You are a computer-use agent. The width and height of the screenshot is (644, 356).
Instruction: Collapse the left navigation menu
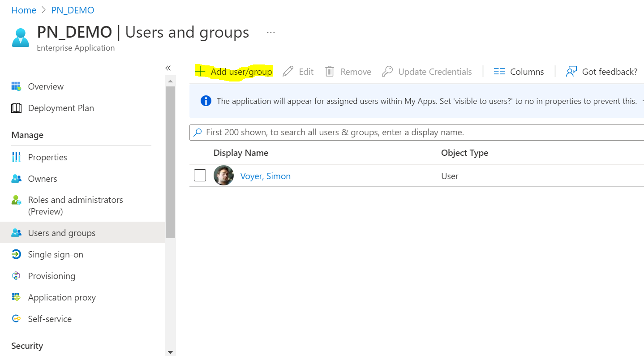point(168,68)
